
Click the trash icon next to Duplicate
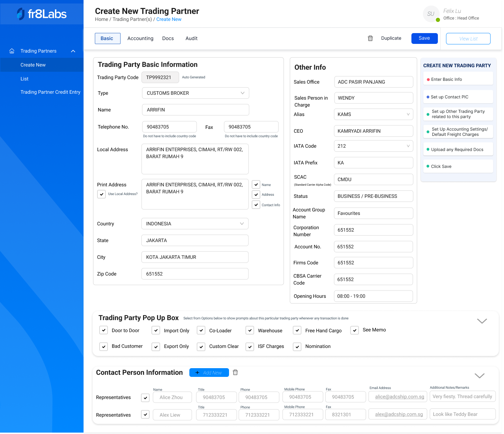(370, 38)
